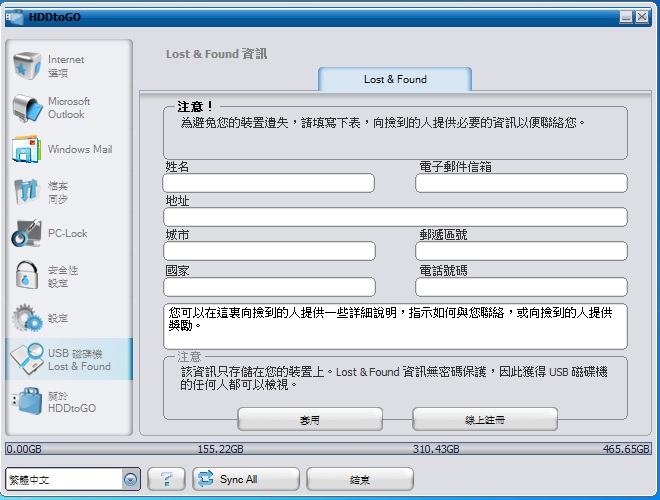Click the Microsoft Outlook mailbox icon

[x=27, y=108]
